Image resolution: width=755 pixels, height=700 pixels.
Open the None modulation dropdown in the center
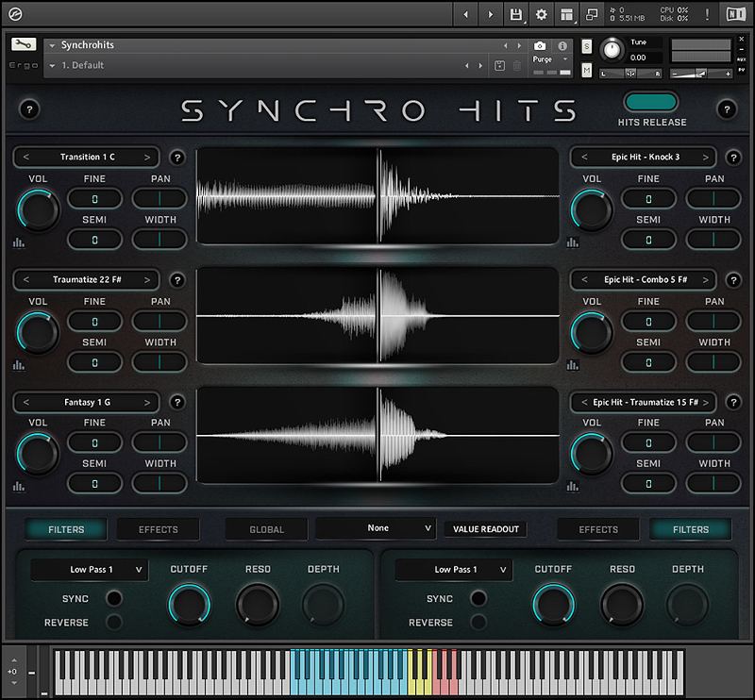point(376,528)
